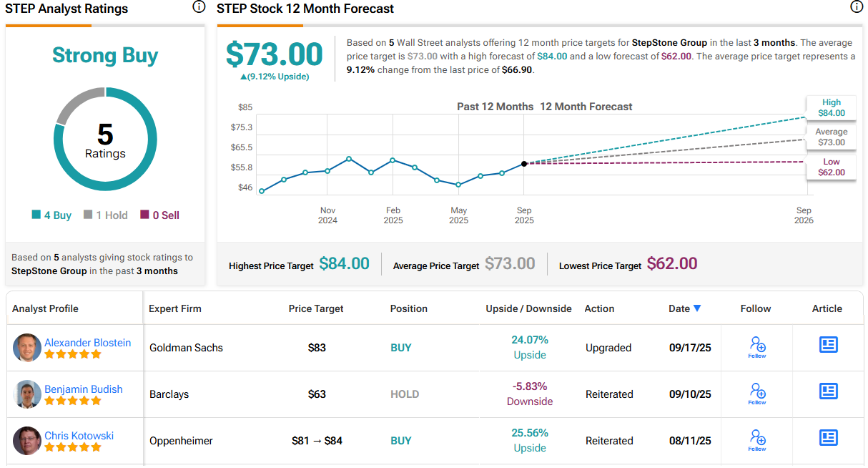Click the 4 Buy legend swatch
868x468 pixels.
[x=36, y=215]
